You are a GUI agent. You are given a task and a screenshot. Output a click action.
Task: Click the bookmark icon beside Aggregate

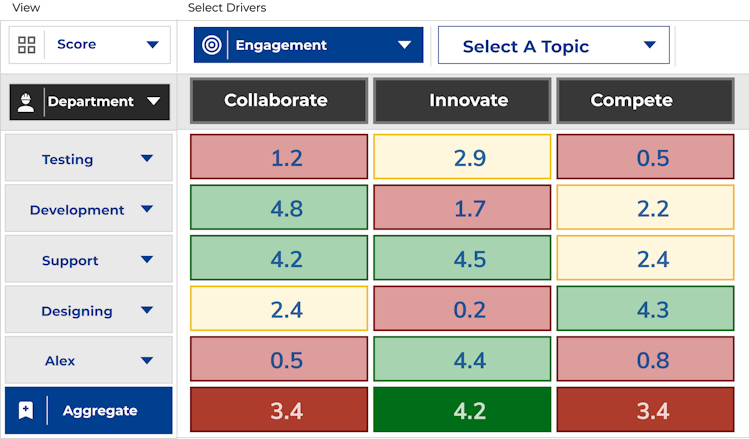pos(26,410)
